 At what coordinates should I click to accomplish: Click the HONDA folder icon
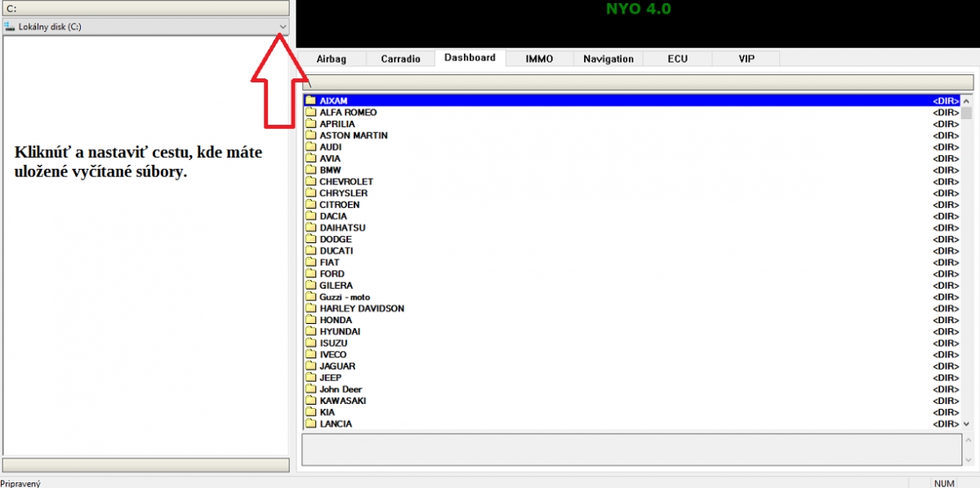pyautogui.click(x=310, y=320)
